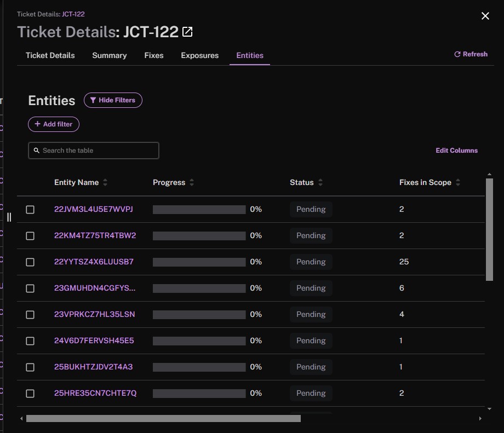Image resolution: width=504 pixels, height=433 pixels.
Task: Open entity 23GMUHDN4CGFYS...
Action: pyautogui.click(x=95, y=288)
